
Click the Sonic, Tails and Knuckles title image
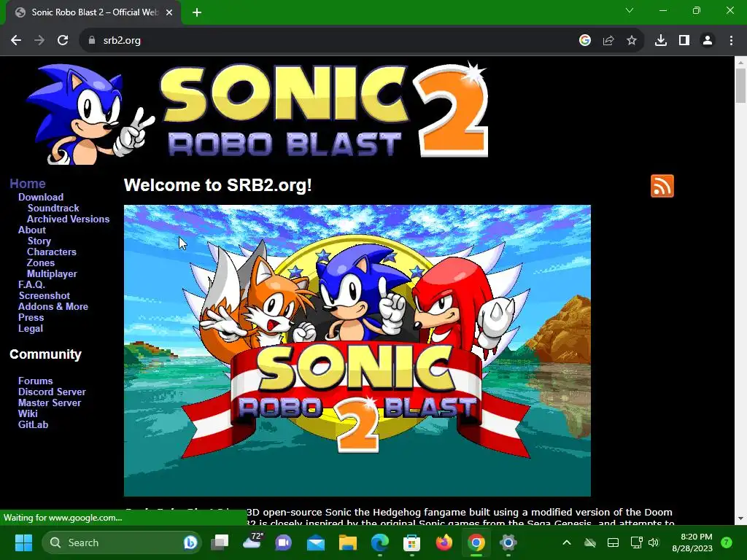pos(357,351)
